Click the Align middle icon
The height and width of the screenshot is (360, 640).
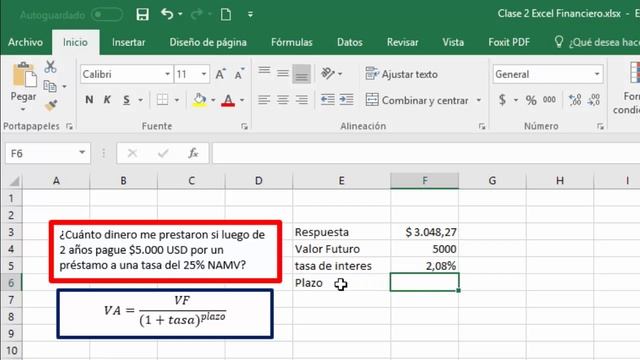pos(282,73)
